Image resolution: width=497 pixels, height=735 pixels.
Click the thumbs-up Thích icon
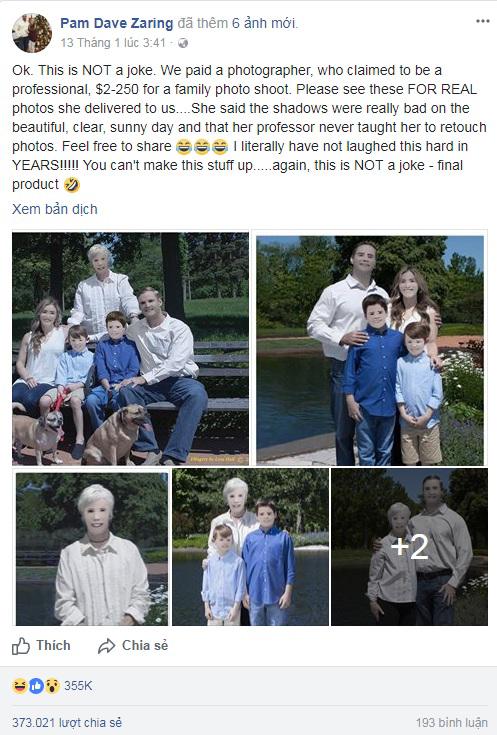pyautogui.click(x=21, y=646)
